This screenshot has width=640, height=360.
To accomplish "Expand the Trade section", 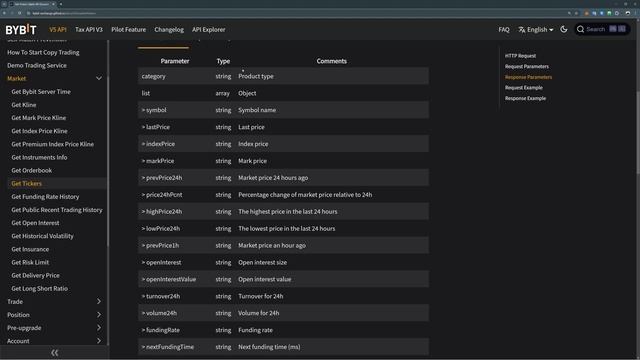I will click(x=99, y=301).
